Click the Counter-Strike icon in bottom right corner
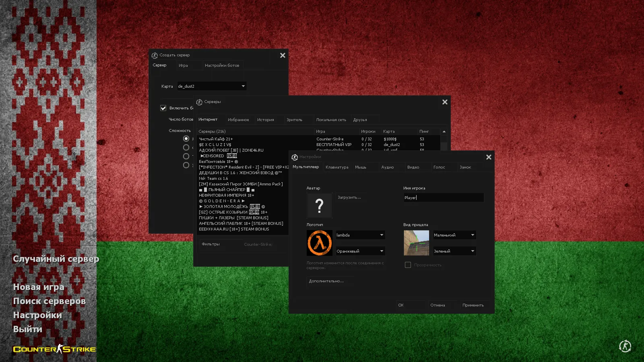The image size is (644, 362). point(625,346)
